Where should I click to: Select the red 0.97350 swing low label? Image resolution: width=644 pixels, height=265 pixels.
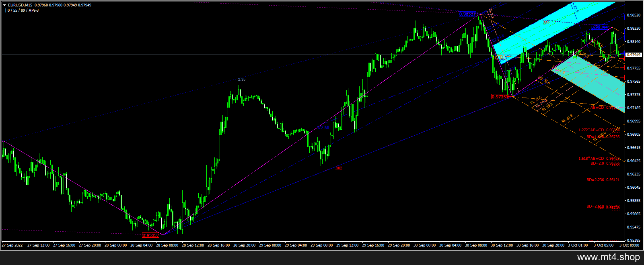tap(500, 97)
